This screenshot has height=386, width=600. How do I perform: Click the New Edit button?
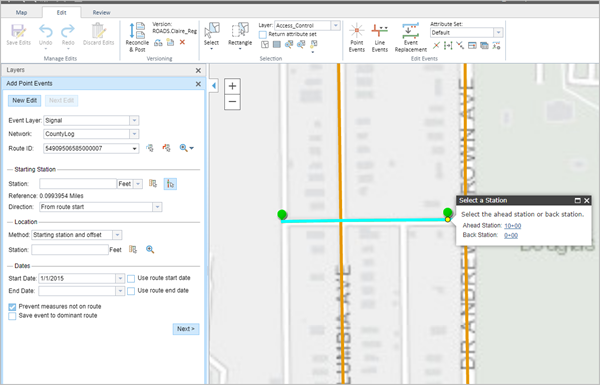24,101
